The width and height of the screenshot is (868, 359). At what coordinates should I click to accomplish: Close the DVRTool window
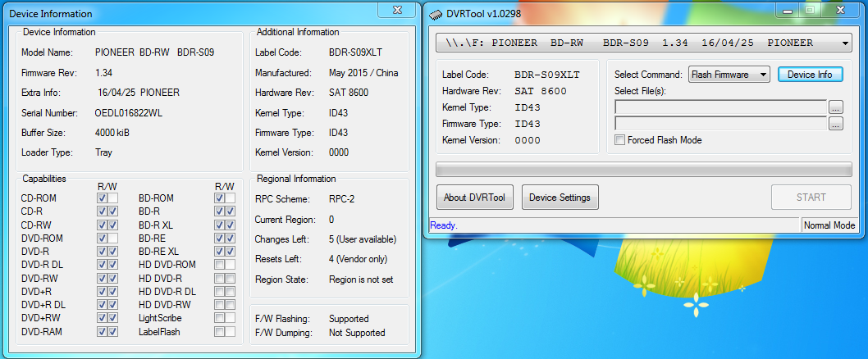click(840, 9)
